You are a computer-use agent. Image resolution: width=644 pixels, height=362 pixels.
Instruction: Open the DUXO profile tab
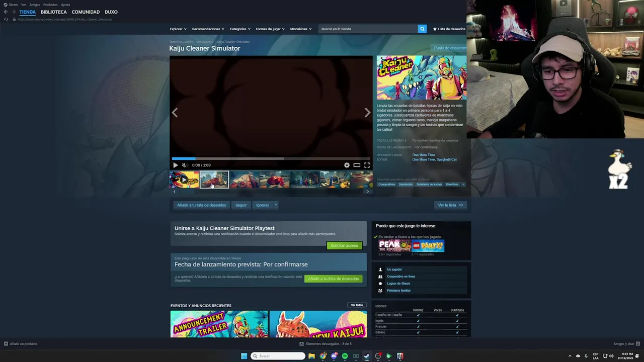point(111,12)
